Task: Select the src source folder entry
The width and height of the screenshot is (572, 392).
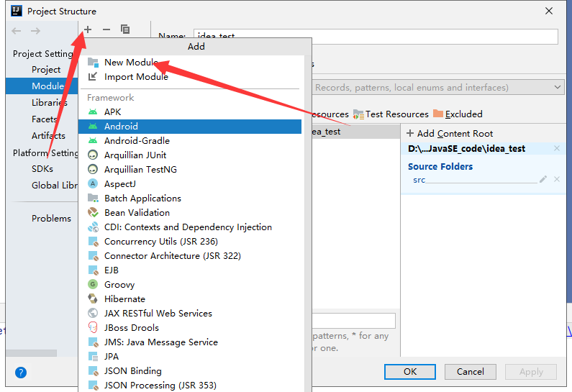Action: pos(419,180)
